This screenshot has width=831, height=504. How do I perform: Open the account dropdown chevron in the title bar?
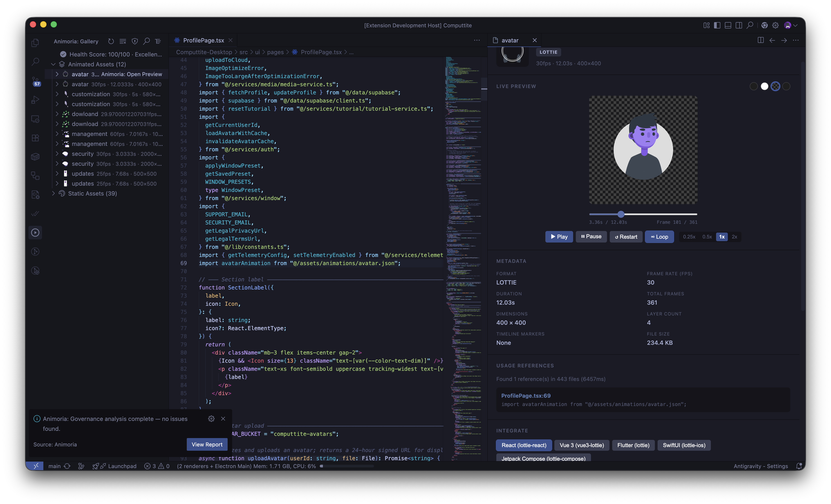[795, 25]
